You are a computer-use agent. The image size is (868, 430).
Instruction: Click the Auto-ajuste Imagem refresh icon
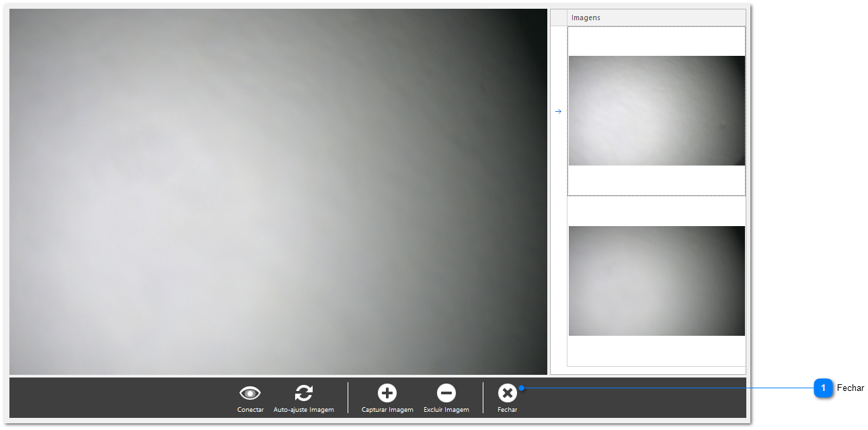tap(304, 393)
